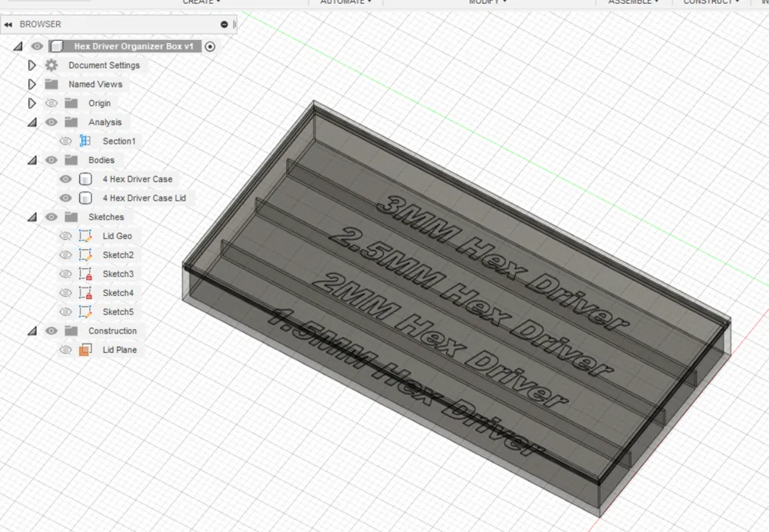Open the ASSEMBLE menu
Viewport: 769px width, 532px height.
[633, 2]
